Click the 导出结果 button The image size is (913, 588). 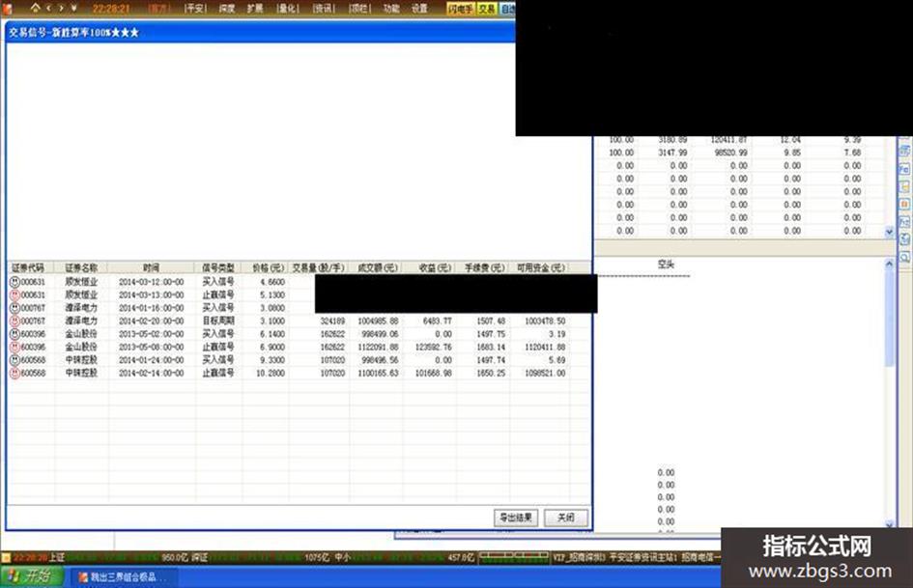point(516,517)
